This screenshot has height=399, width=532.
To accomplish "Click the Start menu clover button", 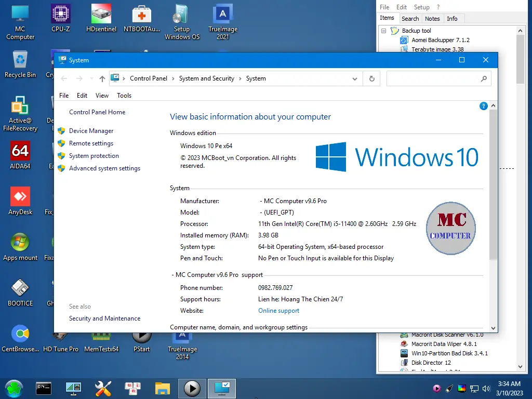I will pos(14,389).
